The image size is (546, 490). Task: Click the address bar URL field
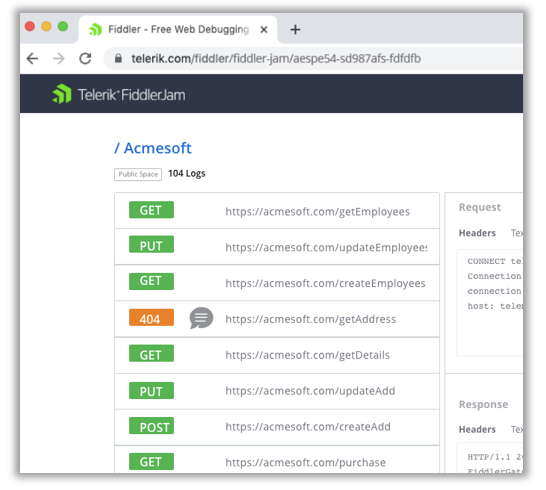point(313,59)
